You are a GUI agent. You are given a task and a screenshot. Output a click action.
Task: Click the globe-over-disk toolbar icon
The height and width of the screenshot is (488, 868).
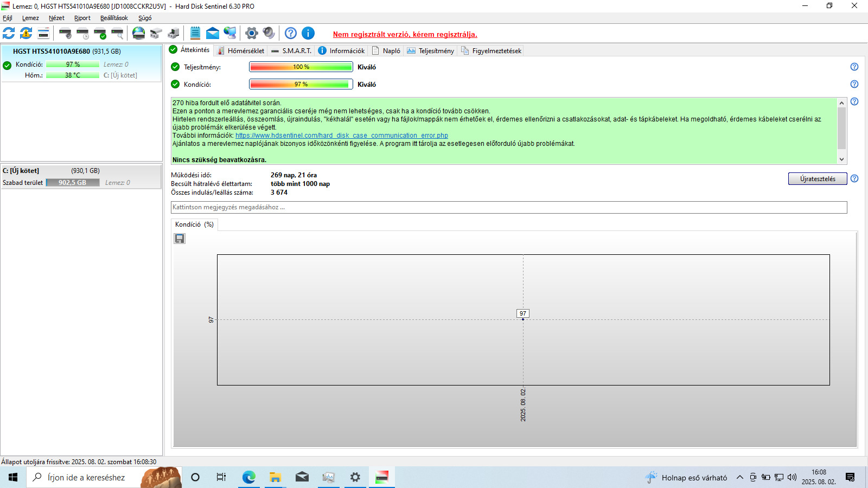pyautogui.click(x=139, y=33)
